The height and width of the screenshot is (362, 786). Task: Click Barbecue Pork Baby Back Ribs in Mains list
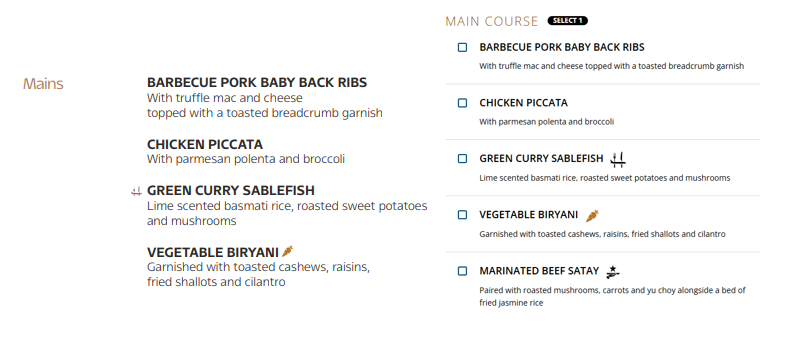click(x=257, y=82)
